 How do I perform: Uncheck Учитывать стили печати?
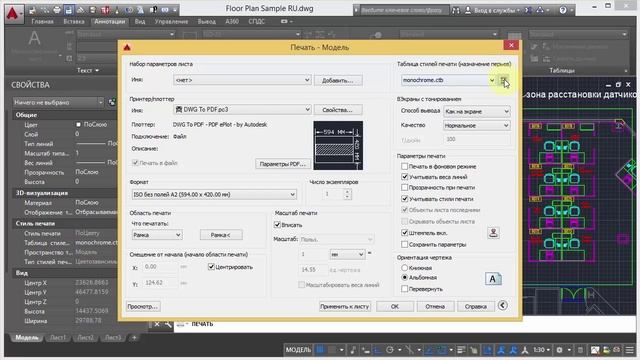click(x=404, y=199)
